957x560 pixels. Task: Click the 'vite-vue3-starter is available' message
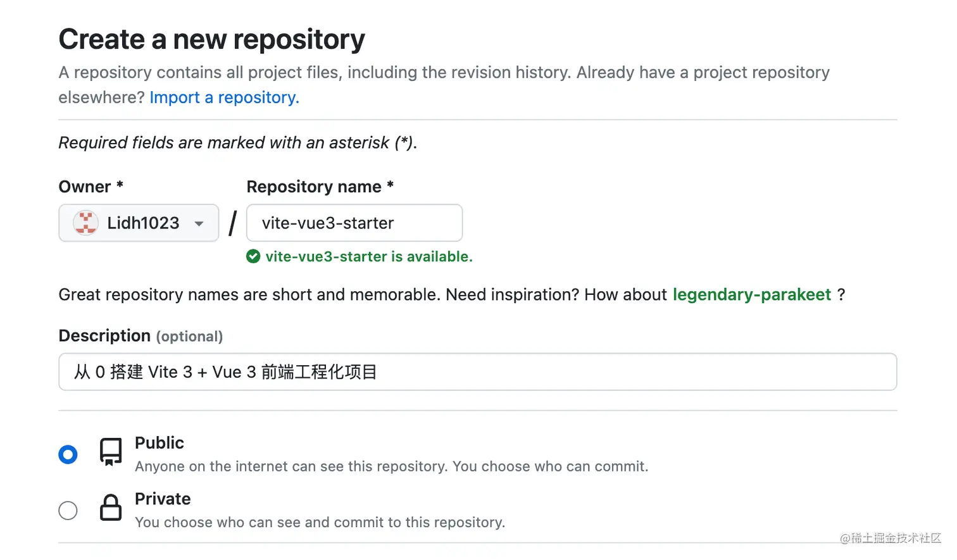369,256
